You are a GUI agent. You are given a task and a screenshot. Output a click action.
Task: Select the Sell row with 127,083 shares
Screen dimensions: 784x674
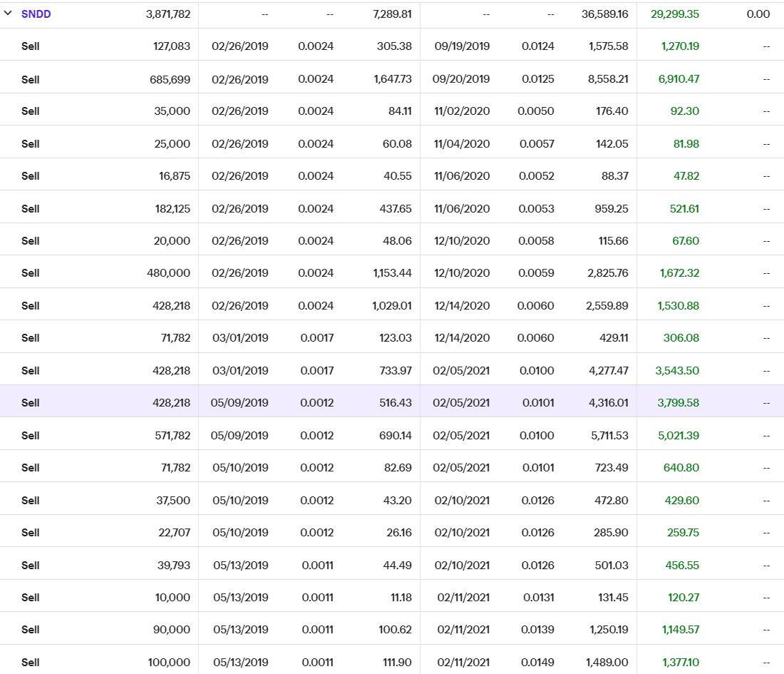[31, 46]
